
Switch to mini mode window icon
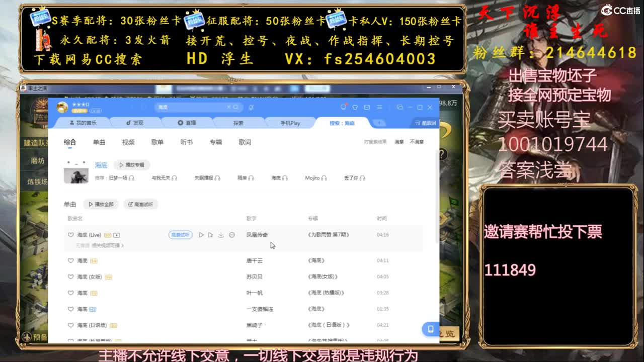(399, 107)
